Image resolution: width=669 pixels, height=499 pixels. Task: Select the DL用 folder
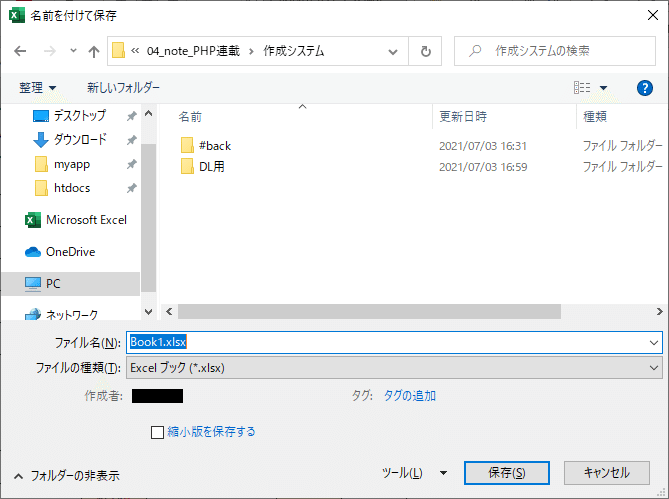pyautogui.click(x=203, y=167)
